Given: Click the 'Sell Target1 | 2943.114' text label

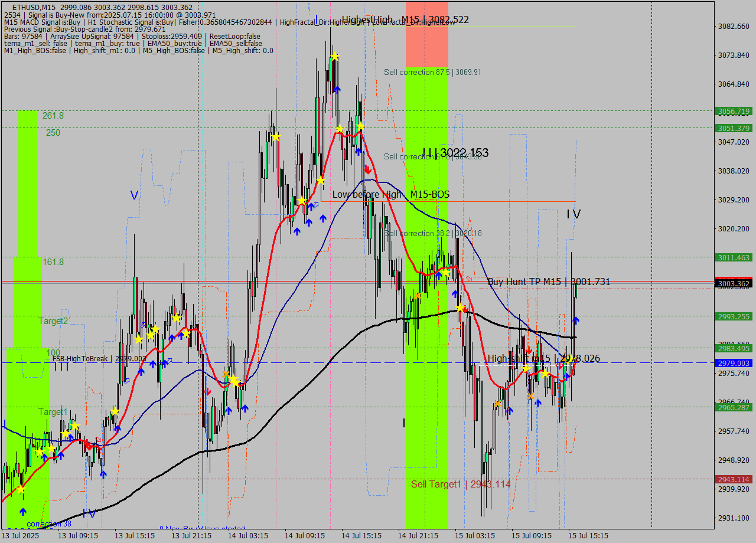Looking at the screenshot, I should pos(461,484).
